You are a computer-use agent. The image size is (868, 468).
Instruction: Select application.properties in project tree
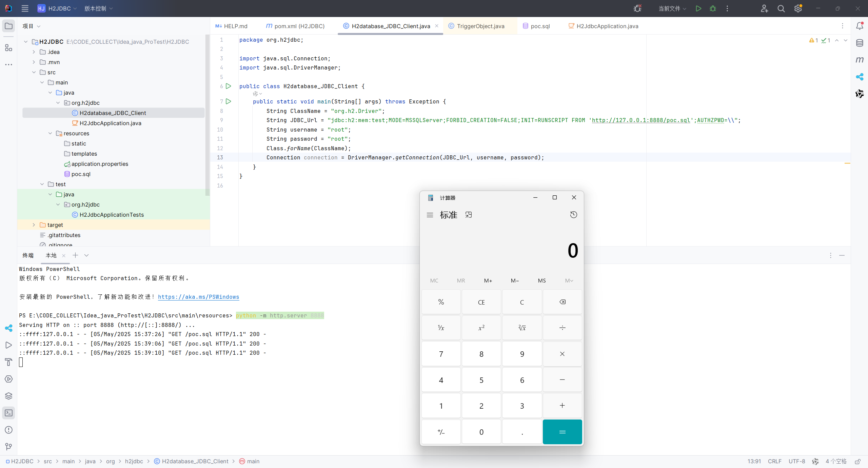[x=96, y=164]
